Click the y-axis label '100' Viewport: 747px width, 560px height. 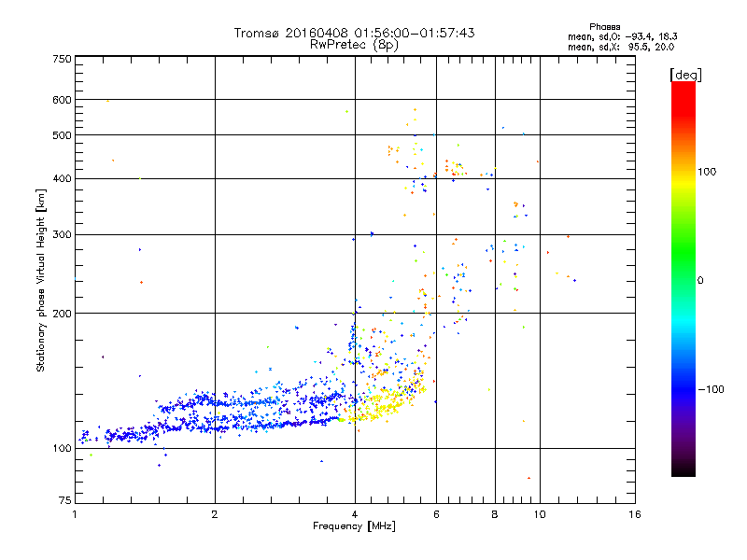tap(62, 448)
